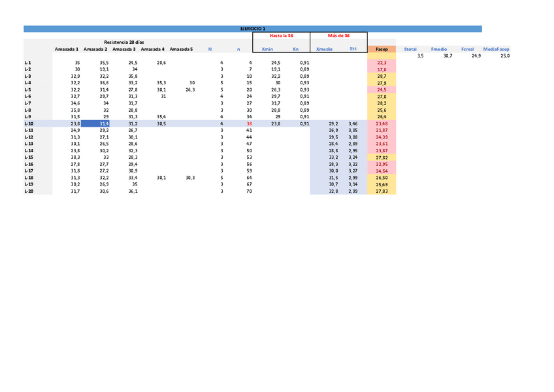The image size is (554, 392).
Task: Select the Fmedio column header
Action: click(439, 49)
